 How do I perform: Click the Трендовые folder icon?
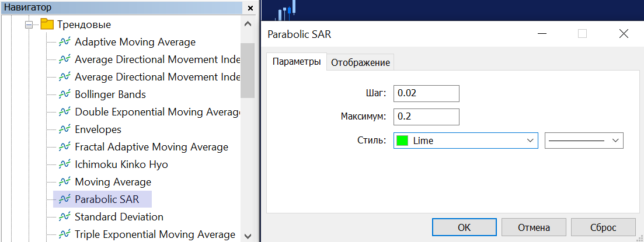coord(47,24)
